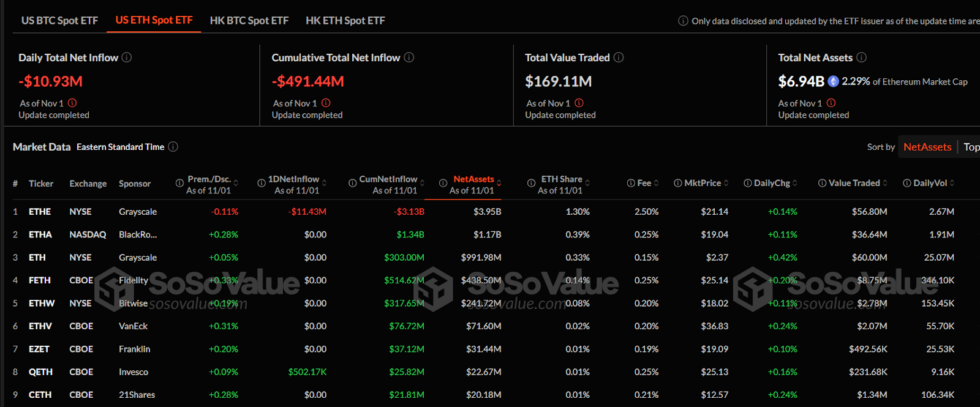Click ETHV ticker in row 6
Viewport: 980px width, 407px height.
[40, 326]
